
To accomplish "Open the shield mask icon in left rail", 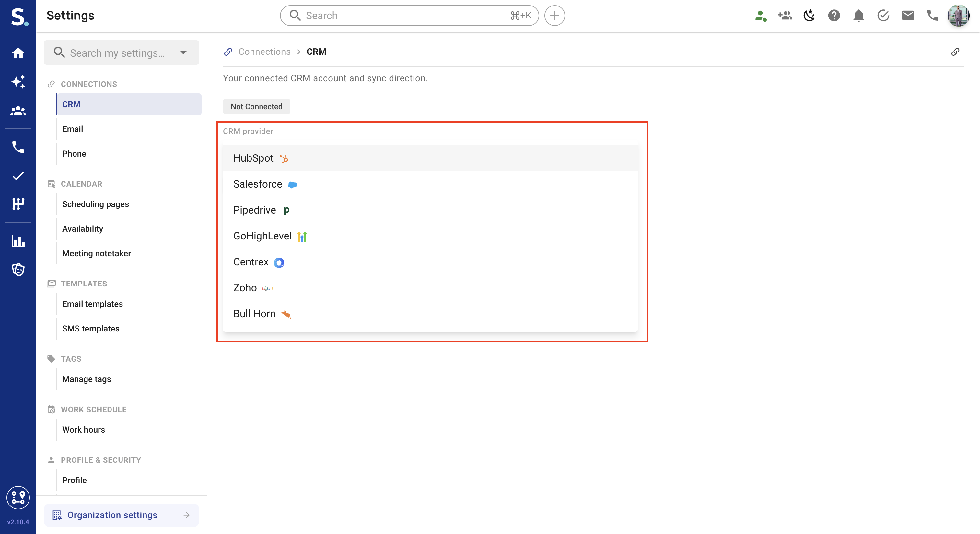I will click(18, 270).
